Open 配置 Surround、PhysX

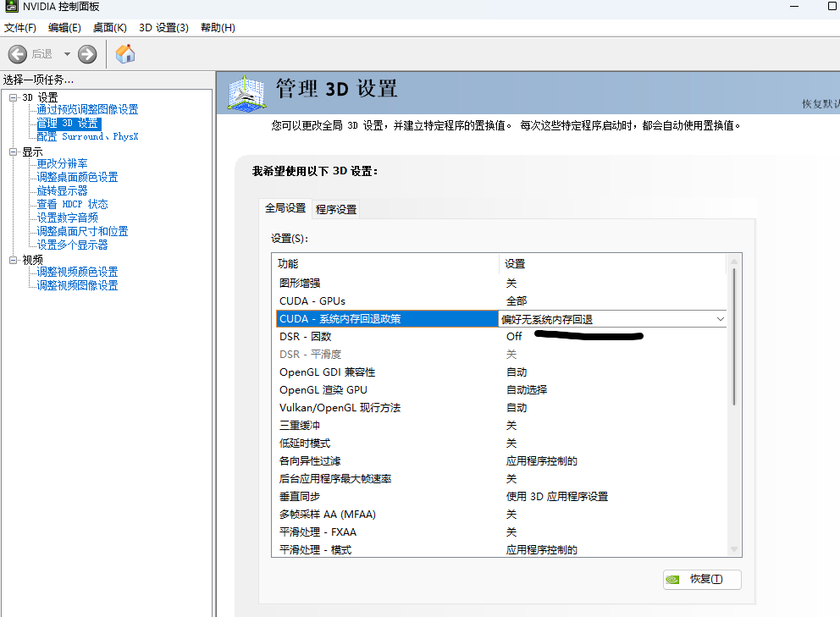tap(87, 136)
